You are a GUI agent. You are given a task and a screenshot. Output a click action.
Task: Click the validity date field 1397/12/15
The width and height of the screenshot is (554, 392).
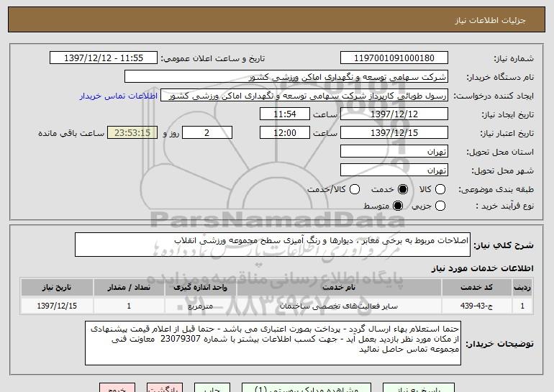394,133
